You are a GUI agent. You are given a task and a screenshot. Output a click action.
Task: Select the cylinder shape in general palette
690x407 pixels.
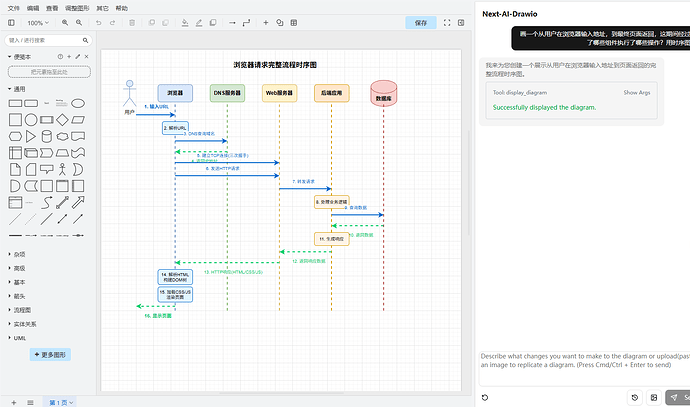point(47,136)
